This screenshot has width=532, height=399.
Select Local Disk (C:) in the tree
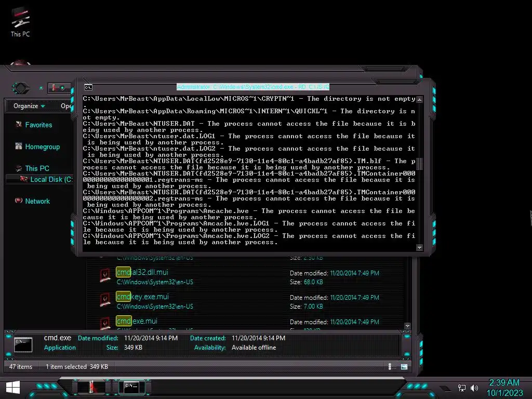tap(51, 179)
